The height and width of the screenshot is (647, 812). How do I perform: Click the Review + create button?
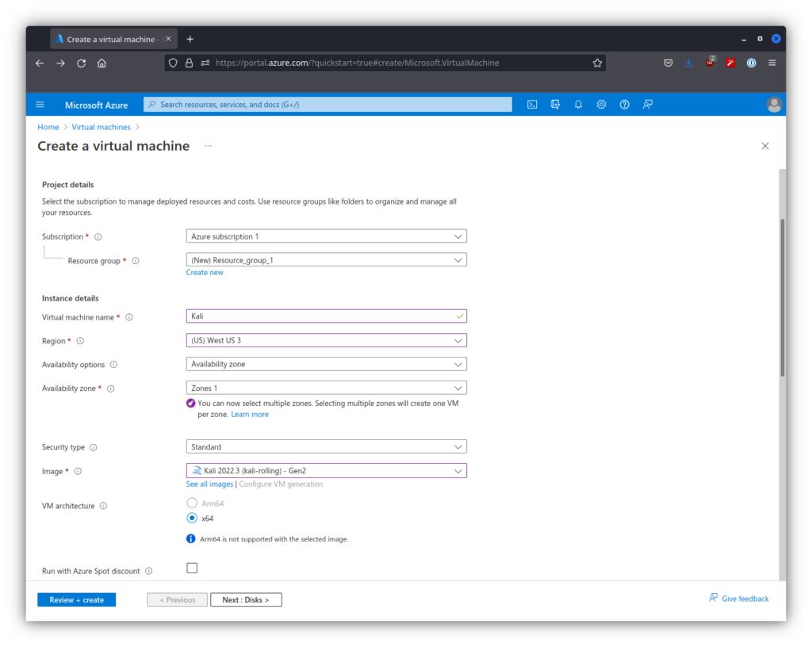(76, 600)
